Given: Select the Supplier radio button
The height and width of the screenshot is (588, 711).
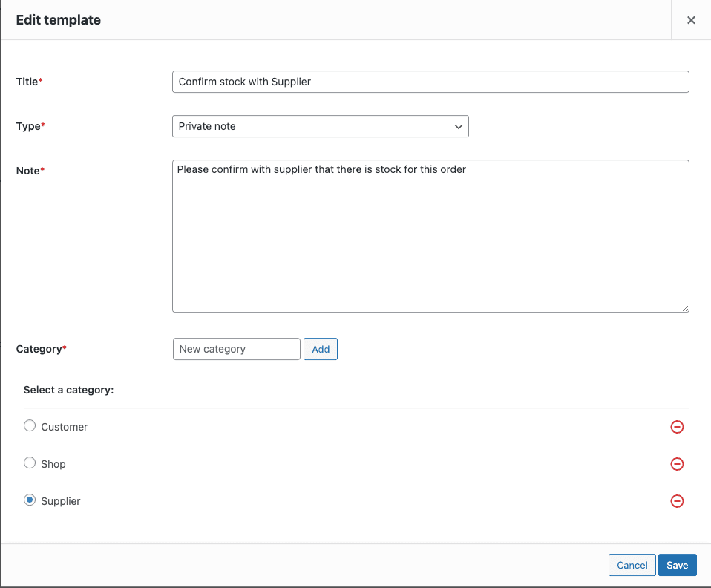Looking at the screenshot, I should [29, 500].
